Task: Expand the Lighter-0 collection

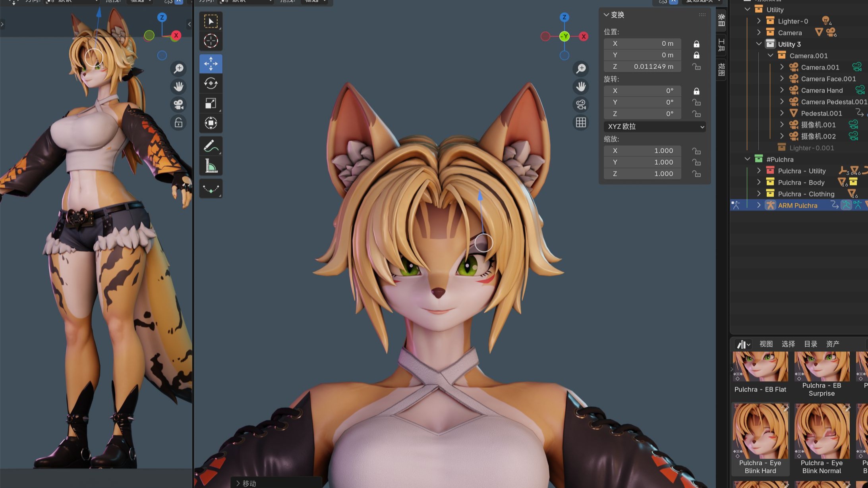Action: pos(759,21)
